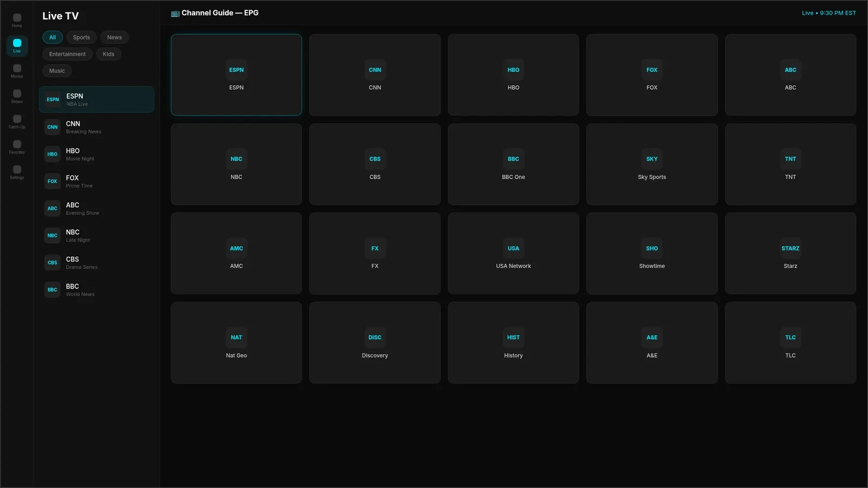The height and width of the screenshot is (488, 868).
Task: Open the TNT channel tile
Action: [790, 164]
